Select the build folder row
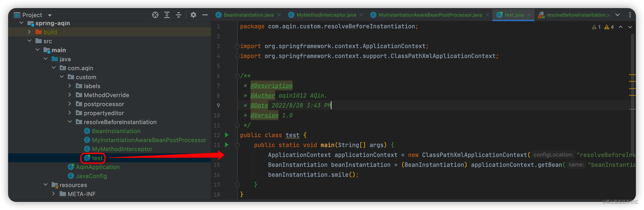The image size is (644, 210). [110, 32]
